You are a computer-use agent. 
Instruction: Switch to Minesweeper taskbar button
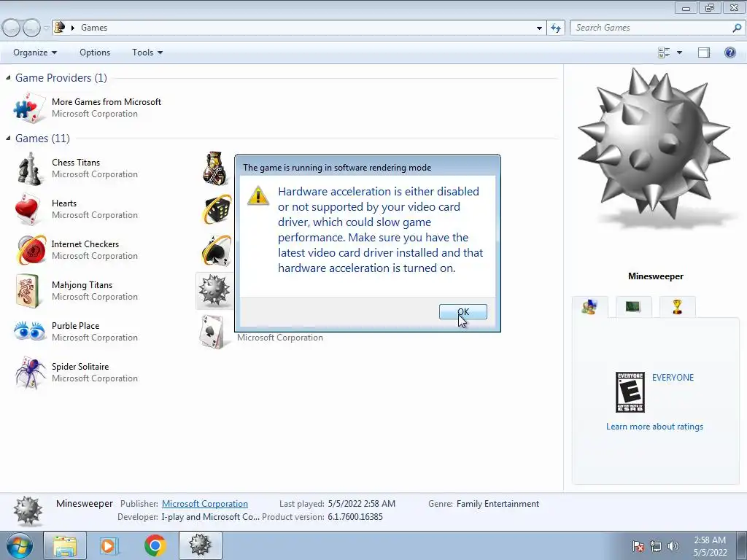200,545
